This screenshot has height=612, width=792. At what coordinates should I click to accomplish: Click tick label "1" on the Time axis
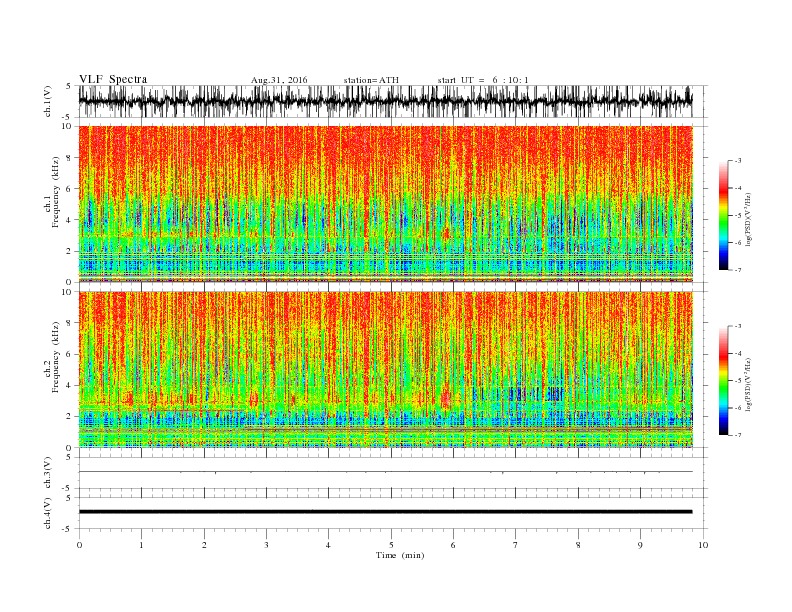pos(141,545)
